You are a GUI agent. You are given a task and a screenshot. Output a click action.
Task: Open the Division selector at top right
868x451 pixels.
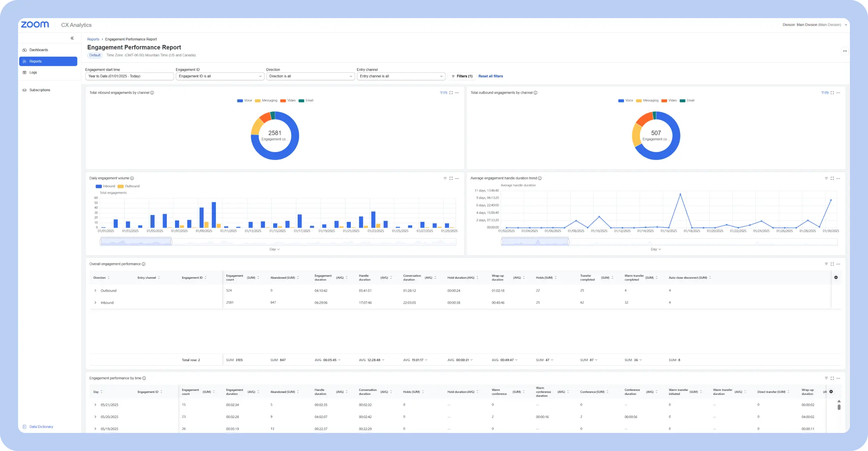(814, 25)
